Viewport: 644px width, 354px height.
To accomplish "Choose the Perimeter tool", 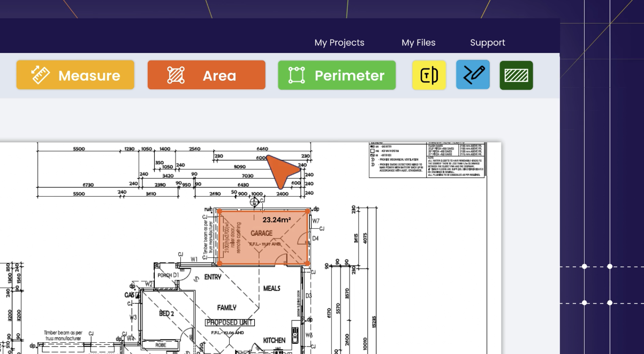I will [x=337, y=75].
